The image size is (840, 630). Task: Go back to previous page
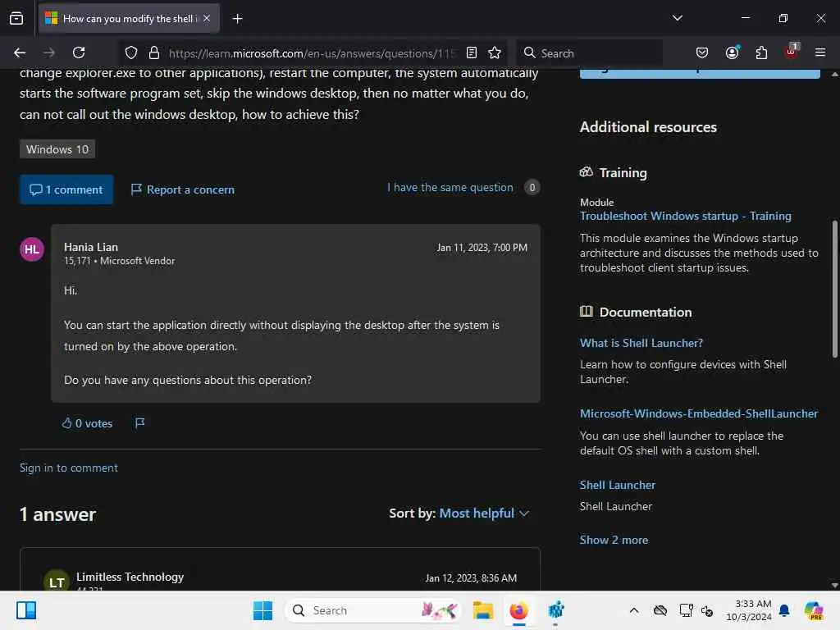(x=20, y=52)
